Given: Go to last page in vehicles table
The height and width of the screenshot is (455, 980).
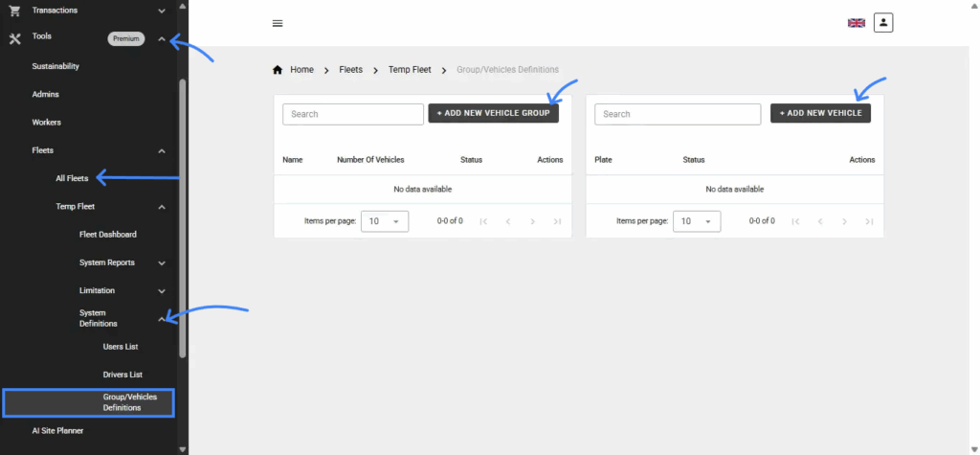Looking at the screenshot, I should click(x=869, y=221).
